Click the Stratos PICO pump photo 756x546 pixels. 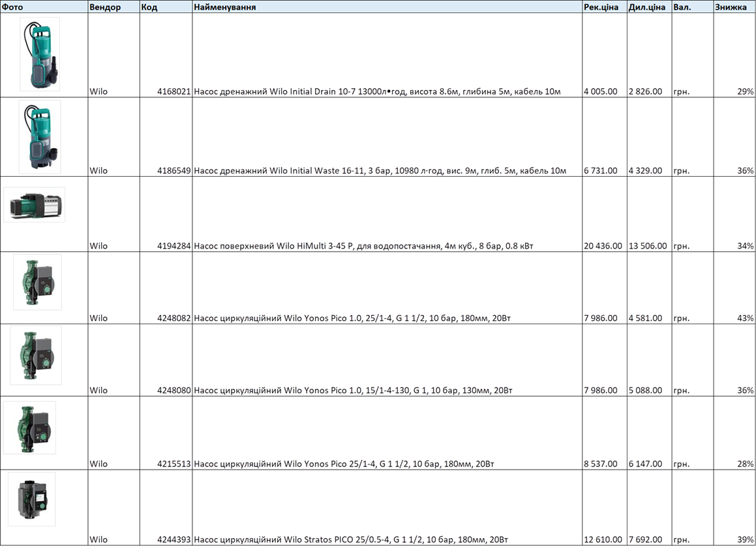point(32,499)
